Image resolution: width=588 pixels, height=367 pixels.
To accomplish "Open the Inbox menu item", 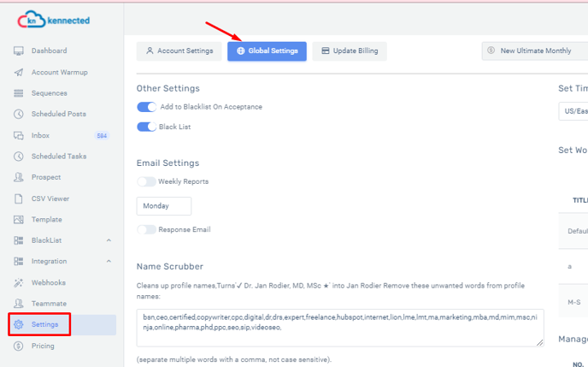I will point(40,135).
